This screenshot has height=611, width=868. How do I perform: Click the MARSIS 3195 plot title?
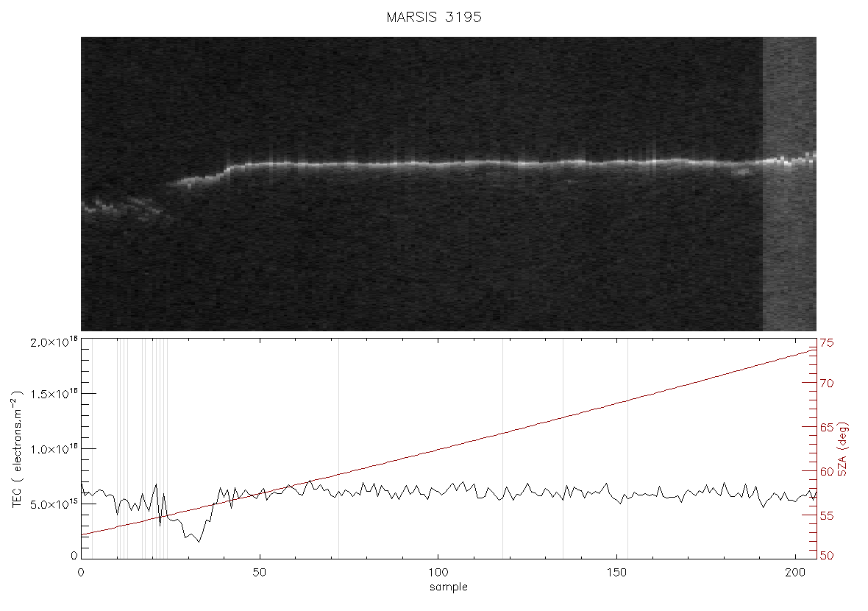[x=434, y=17]
